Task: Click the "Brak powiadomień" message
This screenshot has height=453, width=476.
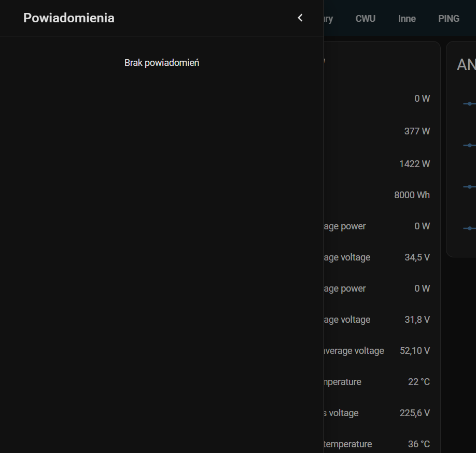Action: tap(162, 63)
